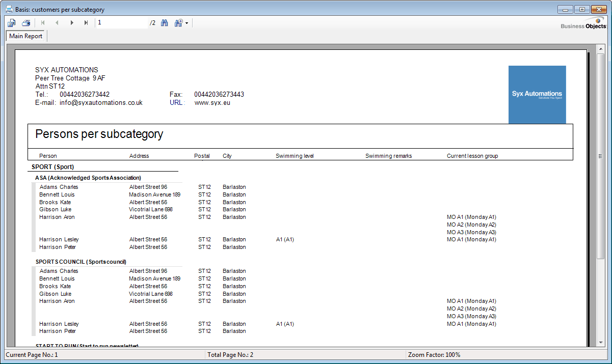Expand the zoom dropdown arrow
The height and width of the screenshot is (364, 612).
point(187,23)
